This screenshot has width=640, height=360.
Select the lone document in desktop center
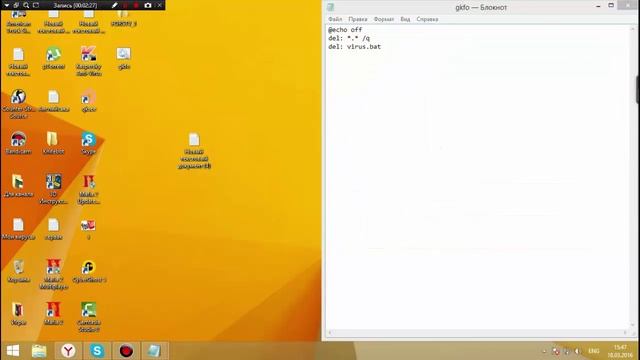click(194, 151)
